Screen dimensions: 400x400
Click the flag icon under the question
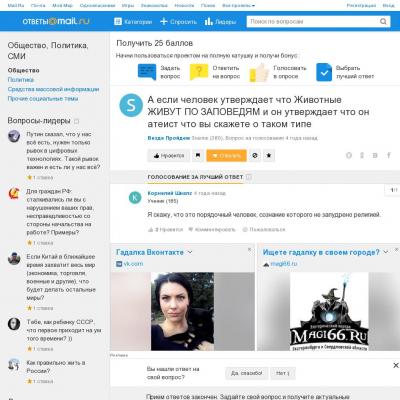[x=198, y=156]
